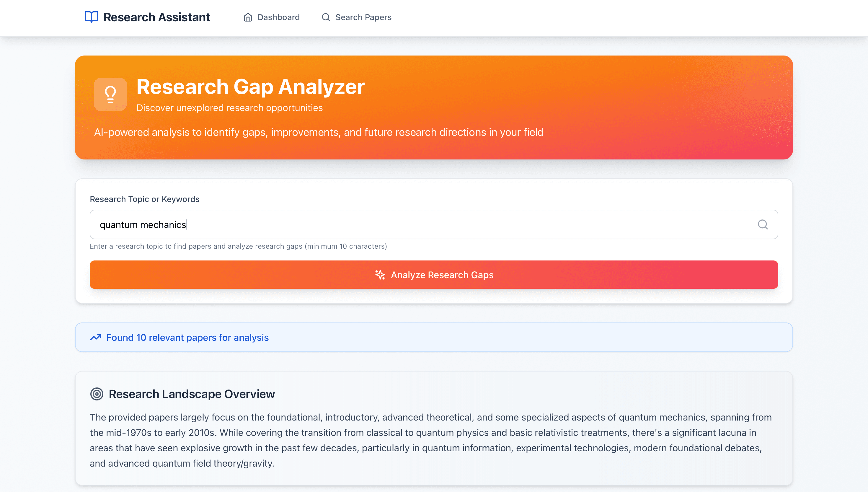Click the Discover unexplored research opportunities subtitle
868x492 pixels.
coord(229,107)
